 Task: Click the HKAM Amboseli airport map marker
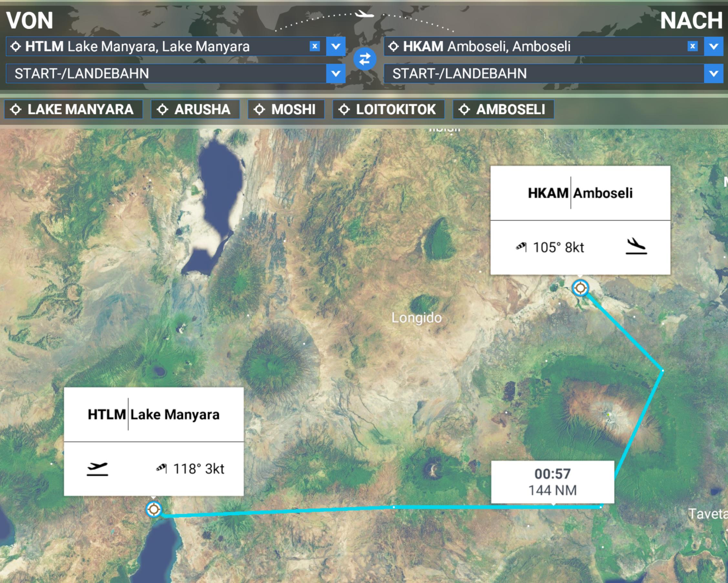(x=580, y=288)
